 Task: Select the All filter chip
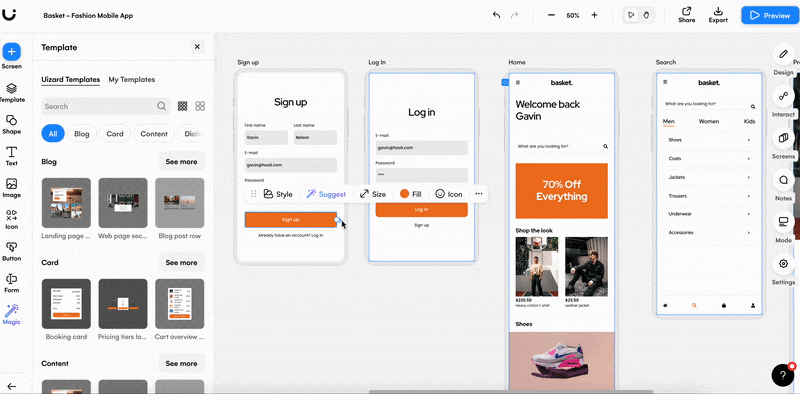tap(53, 134)
